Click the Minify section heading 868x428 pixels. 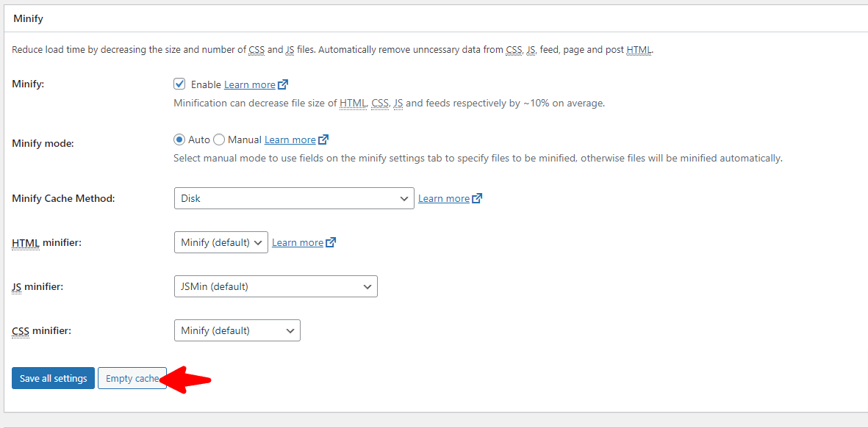(28, 18)
